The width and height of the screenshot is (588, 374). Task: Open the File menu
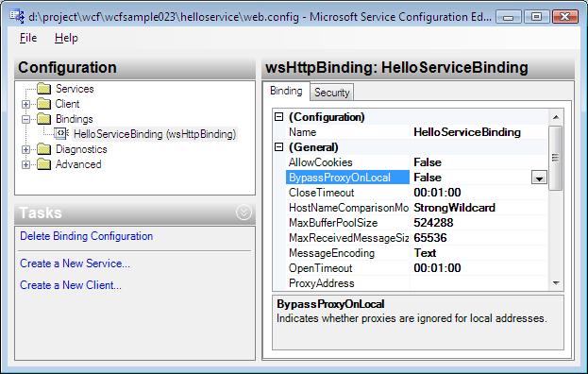click(x=28, y=38)
